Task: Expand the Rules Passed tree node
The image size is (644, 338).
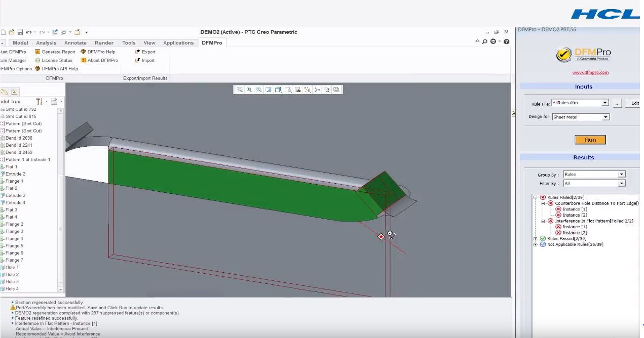Action: click(536, 239)
